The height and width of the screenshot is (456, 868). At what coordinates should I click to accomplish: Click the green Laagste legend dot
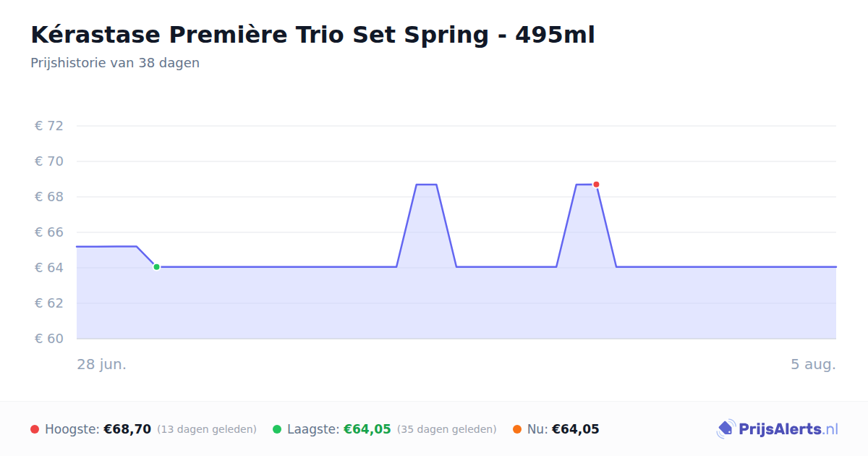[277, 429]
